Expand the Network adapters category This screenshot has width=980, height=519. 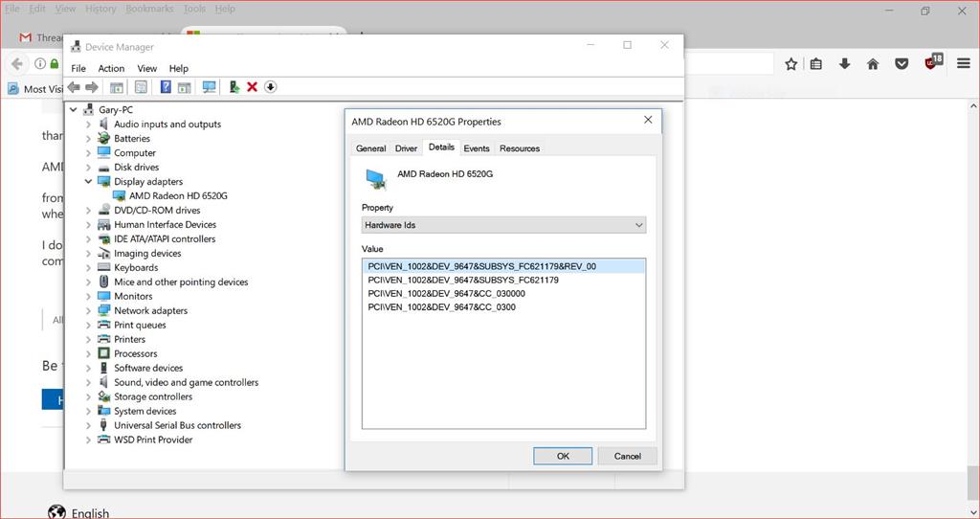pos(88,310)
